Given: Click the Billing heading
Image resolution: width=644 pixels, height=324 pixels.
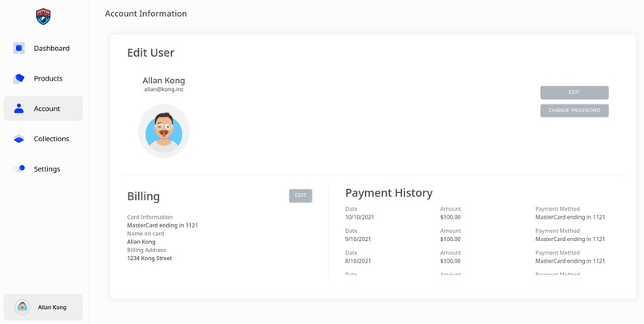Looking at the screenshot, I should pyautogui.click(x=143, y=196).
